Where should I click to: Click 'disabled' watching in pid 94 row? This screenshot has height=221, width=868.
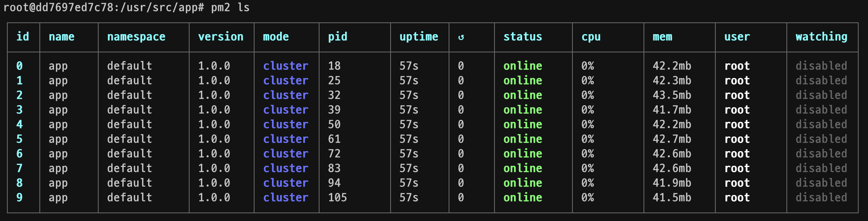point(822,183)
